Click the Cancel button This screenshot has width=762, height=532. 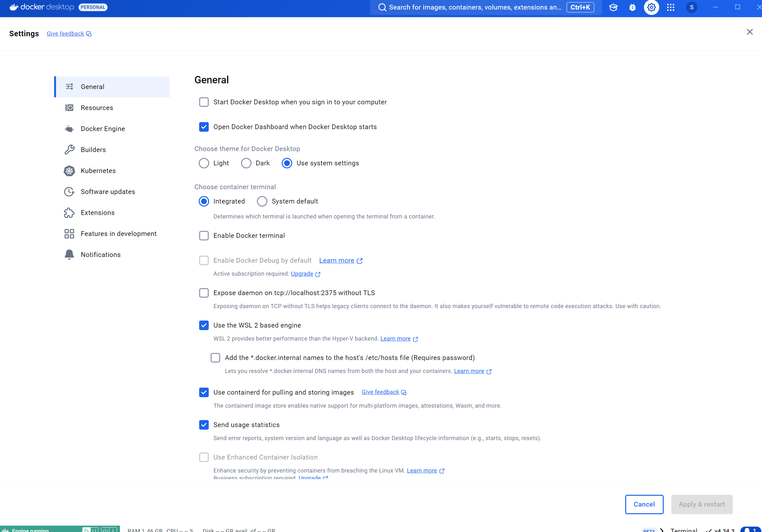(x=644, y=504)
